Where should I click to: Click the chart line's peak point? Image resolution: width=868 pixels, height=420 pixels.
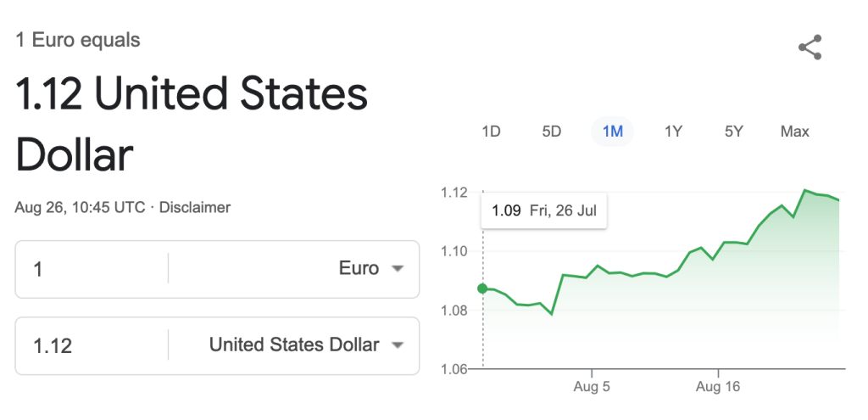point(804,190)
